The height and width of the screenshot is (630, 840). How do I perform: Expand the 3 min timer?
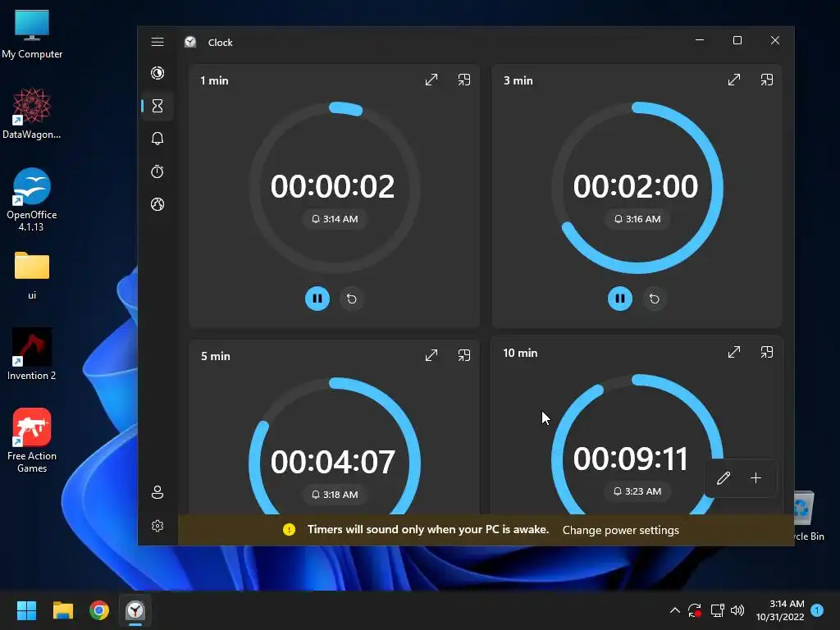pos(734,80)
